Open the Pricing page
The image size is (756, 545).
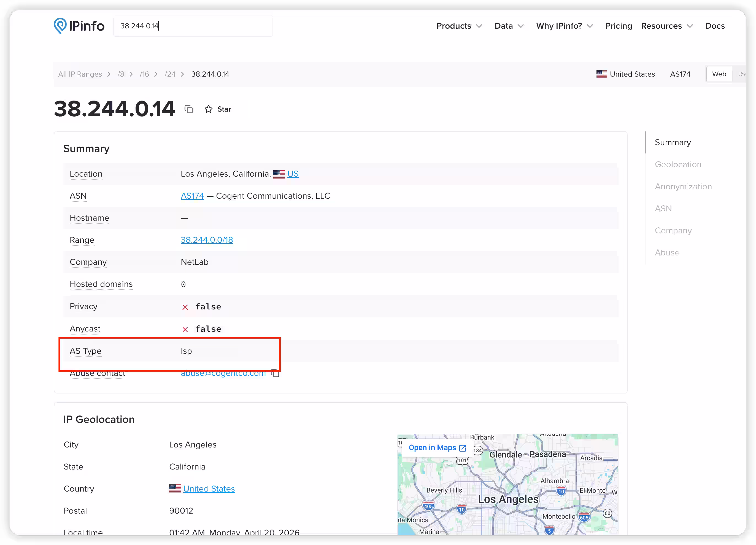click(618, 26)
